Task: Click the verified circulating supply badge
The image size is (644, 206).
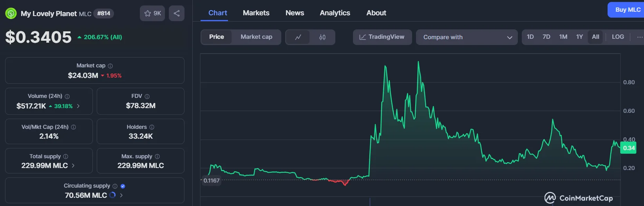Action: tap(123, 186)
